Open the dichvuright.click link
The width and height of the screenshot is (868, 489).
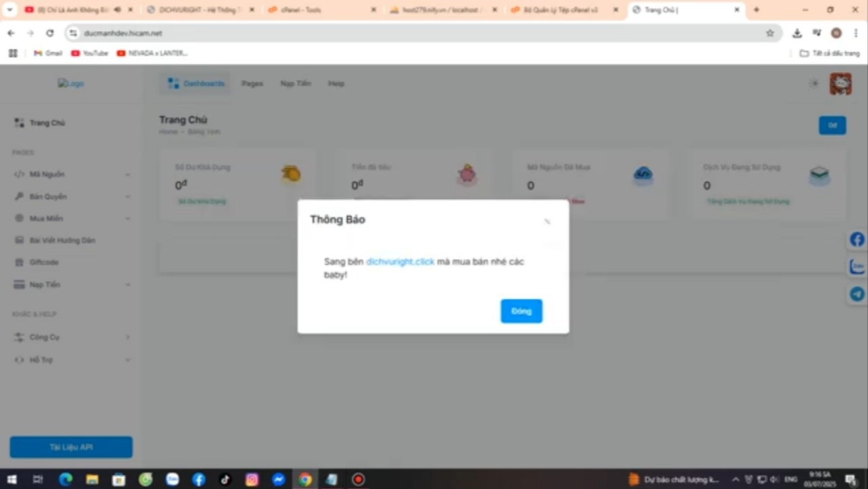point(400,261)
